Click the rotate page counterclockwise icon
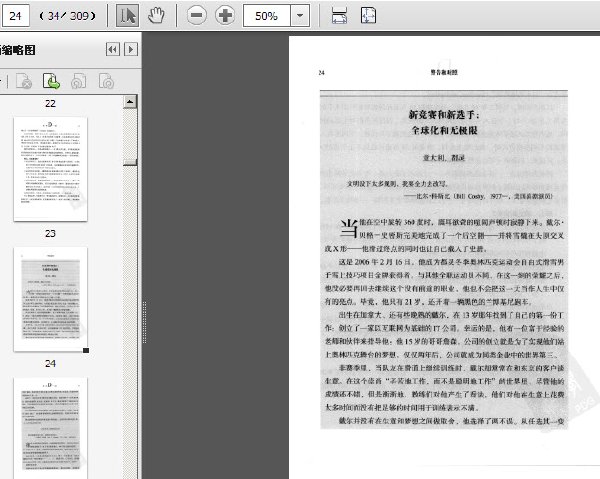 click(x=79, y=81)
